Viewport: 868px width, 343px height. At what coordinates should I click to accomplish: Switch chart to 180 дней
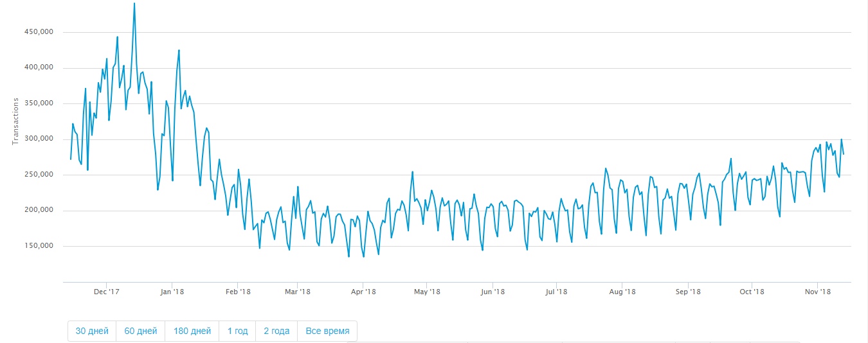tap(192, 331)
